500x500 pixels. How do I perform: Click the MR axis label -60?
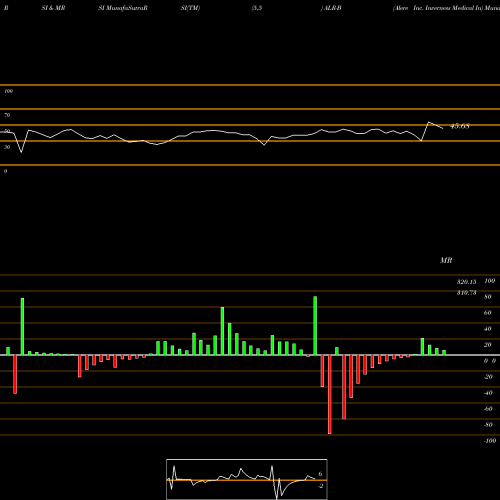488,409
